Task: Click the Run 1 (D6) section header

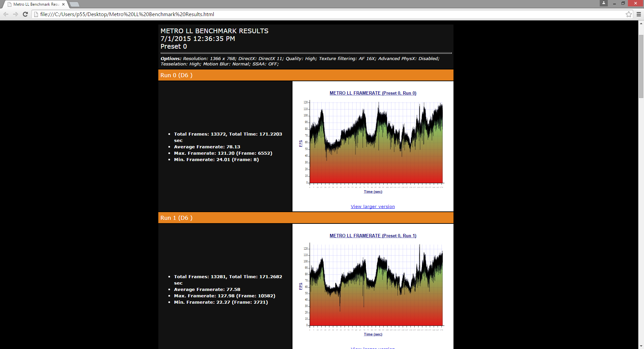Action: [306, 218]
